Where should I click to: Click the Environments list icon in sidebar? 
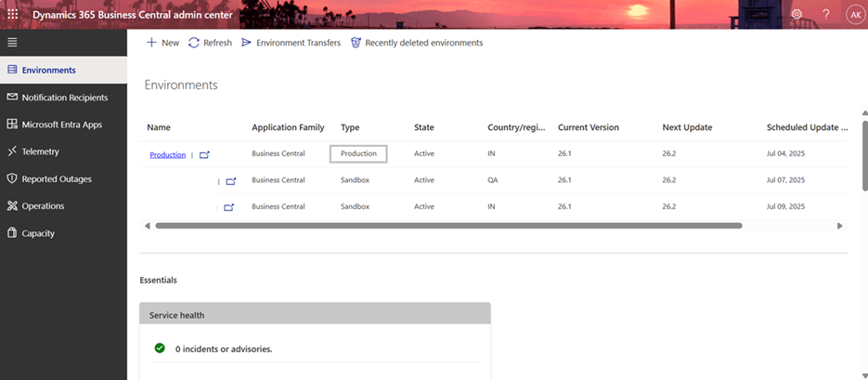tap(12, 70)
